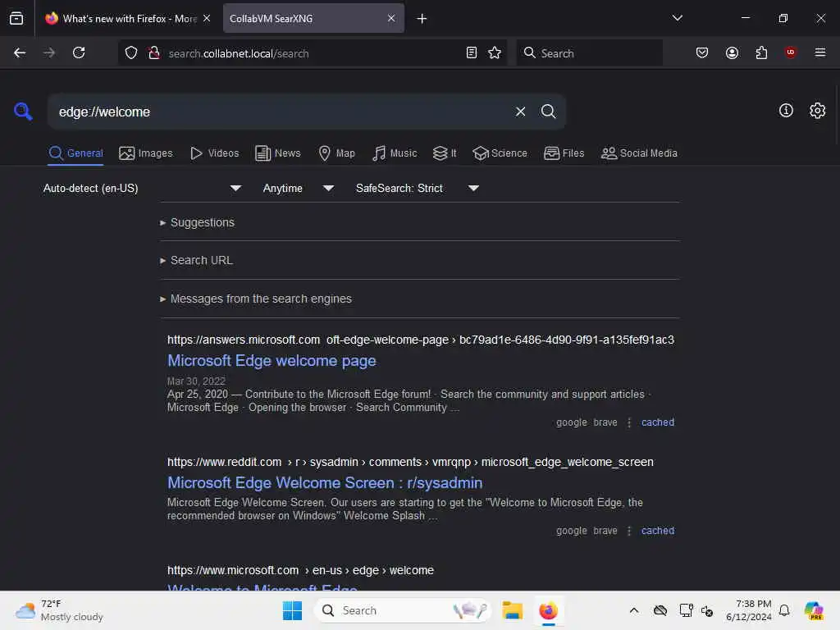Click the Firefox toolbar Search box
Screen dimensions: 840x630
(589, 53)
